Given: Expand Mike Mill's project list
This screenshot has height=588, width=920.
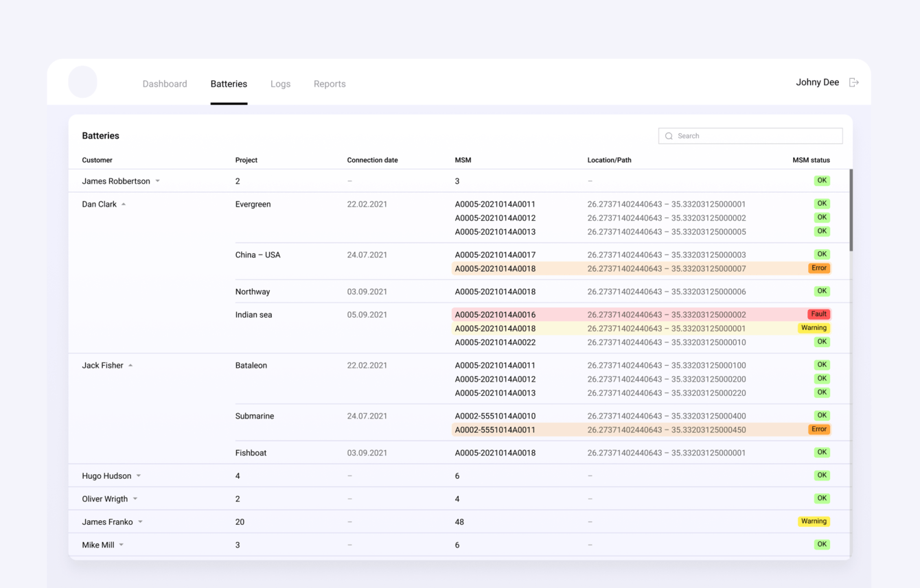Looking at the screenshot, I should [122, 545].
